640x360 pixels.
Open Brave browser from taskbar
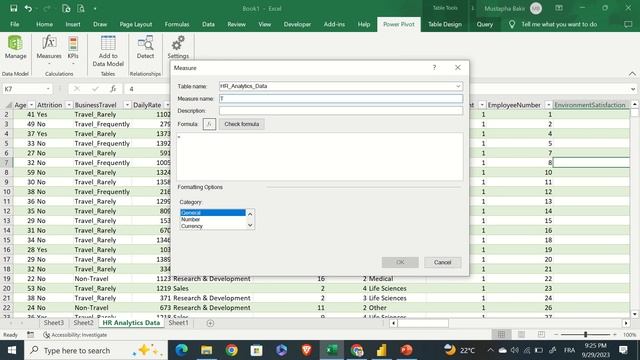pyautogui.click(x=307, y=350)
